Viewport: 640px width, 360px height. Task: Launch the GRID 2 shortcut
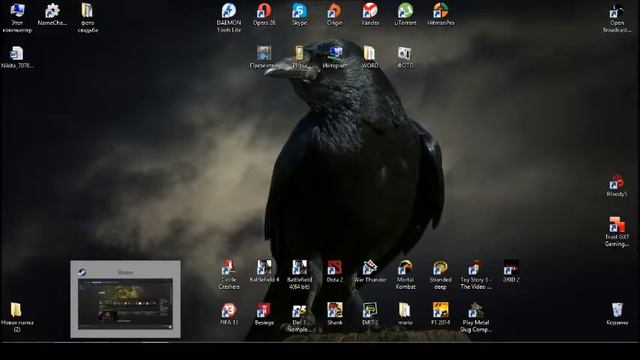tap(511, 271)
